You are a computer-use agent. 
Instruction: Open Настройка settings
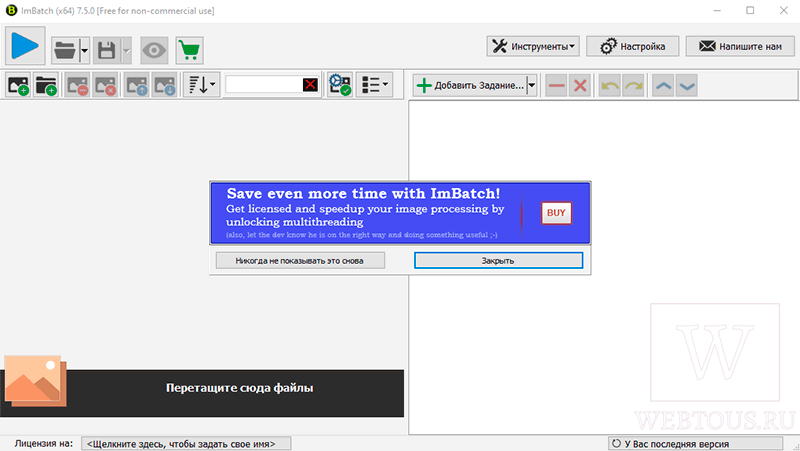(x=633, y=46)
